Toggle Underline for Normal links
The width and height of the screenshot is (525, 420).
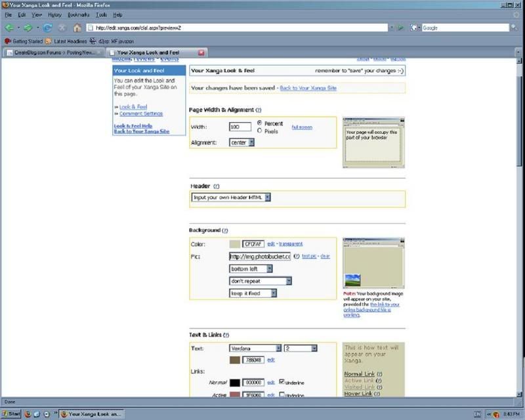pyautogui.click(x=282, y=381)
